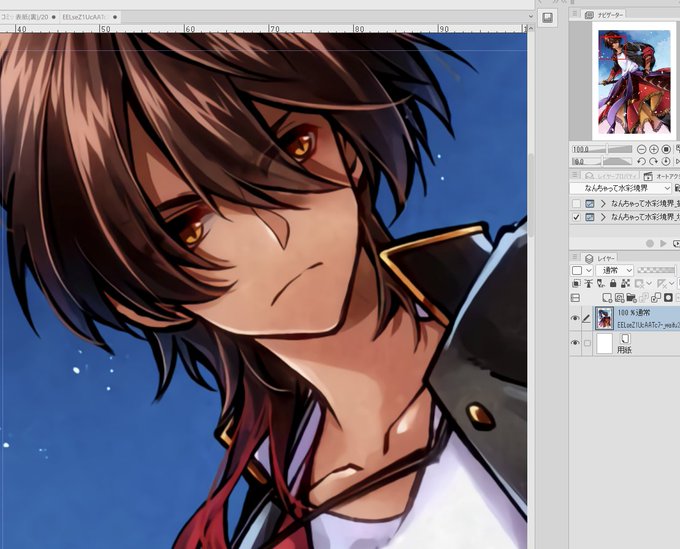Adjust the navigator rotation slider at 0.0

click(x=602, y=161)
